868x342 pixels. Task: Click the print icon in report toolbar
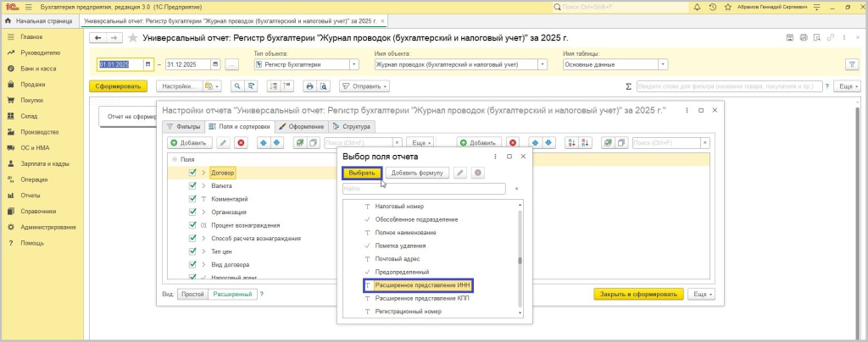[309, 86]
